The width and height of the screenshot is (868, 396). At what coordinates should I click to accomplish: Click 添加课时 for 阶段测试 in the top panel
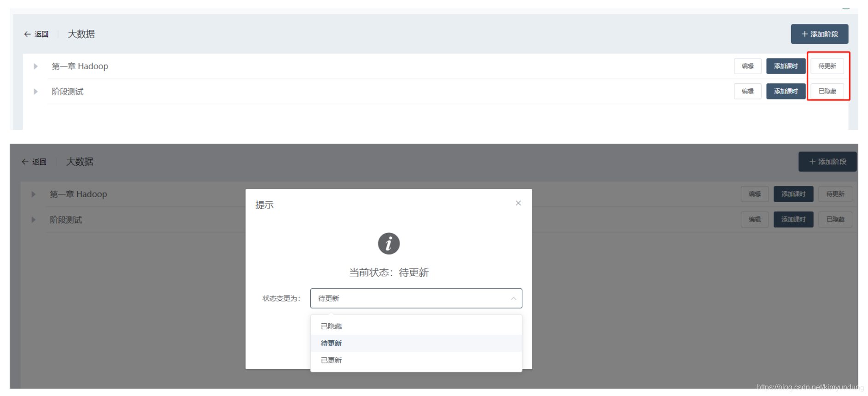click(x=786, y=91)
